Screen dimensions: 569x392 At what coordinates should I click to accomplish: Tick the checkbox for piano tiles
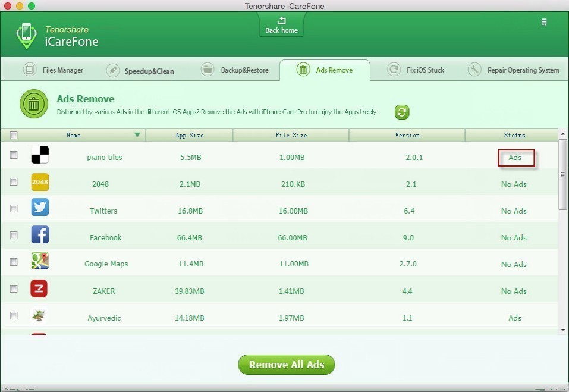14,155
